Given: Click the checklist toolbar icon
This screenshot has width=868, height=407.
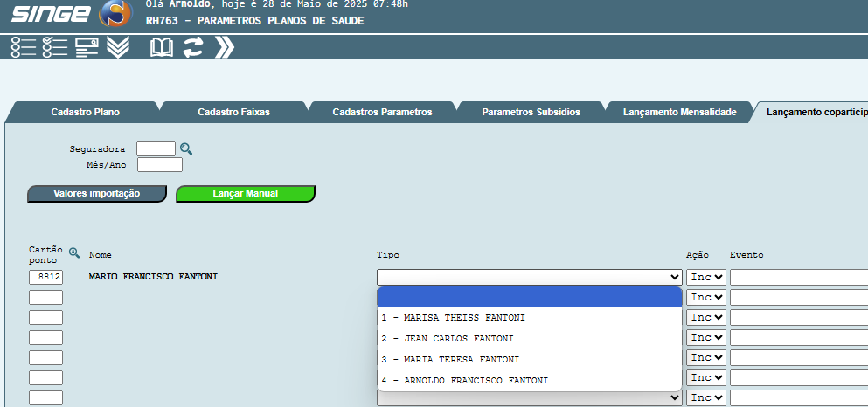Looking at the screenshot, I should click(x=55, y=47).
